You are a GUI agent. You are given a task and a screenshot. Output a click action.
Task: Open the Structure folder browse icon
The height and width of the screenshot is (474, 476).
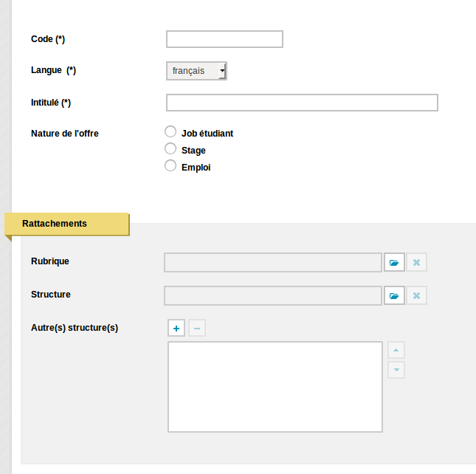394,295
